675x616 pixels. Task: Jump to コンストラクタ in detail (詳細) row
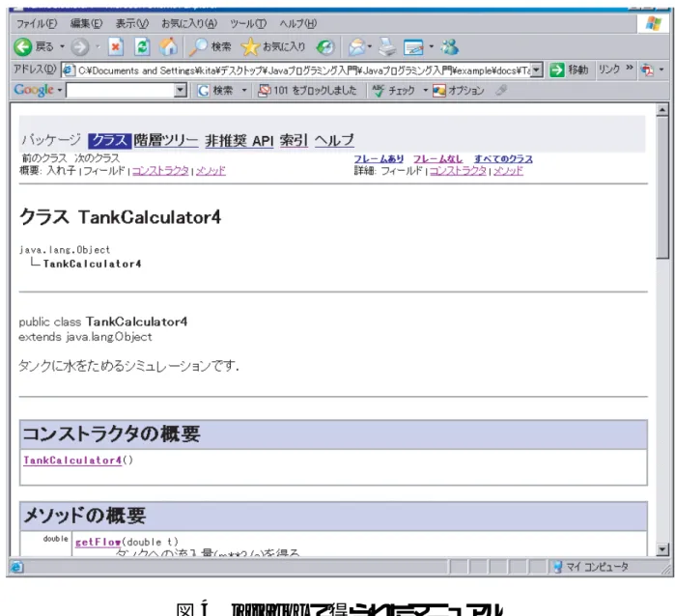[458, 171]
